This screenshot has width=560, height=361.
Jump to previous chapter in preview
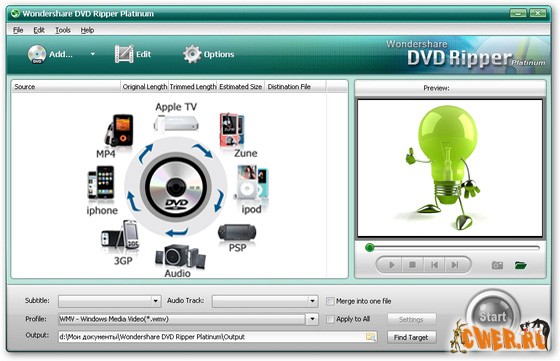434,265
